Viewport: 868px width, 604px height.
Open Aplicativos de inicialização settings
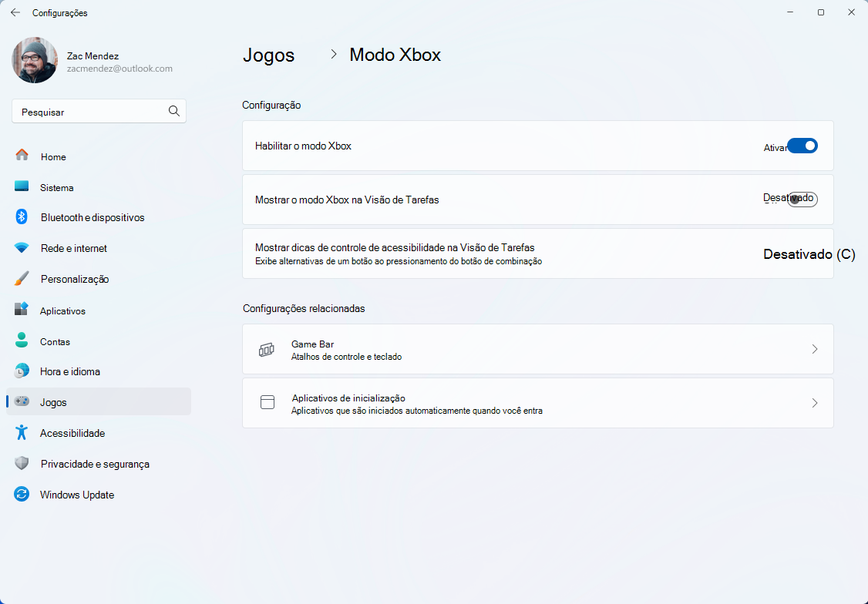[537, 403]
